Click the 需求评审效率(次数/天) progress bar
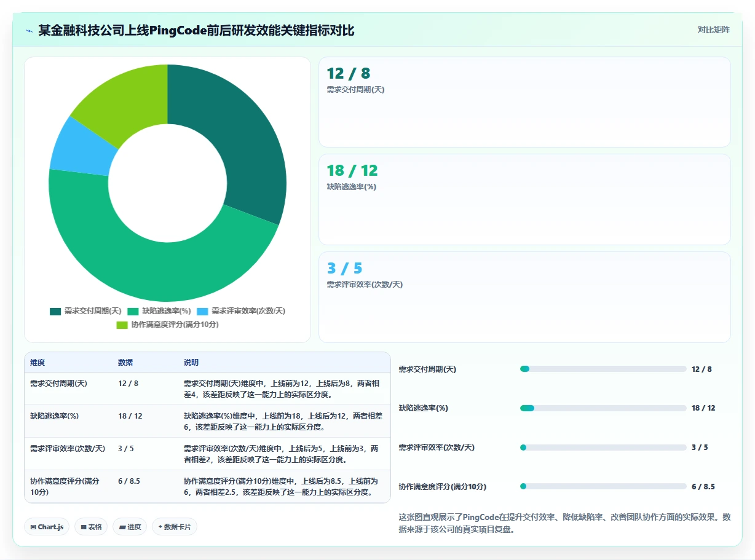755x560 pixels. click(x=603, y=448)
